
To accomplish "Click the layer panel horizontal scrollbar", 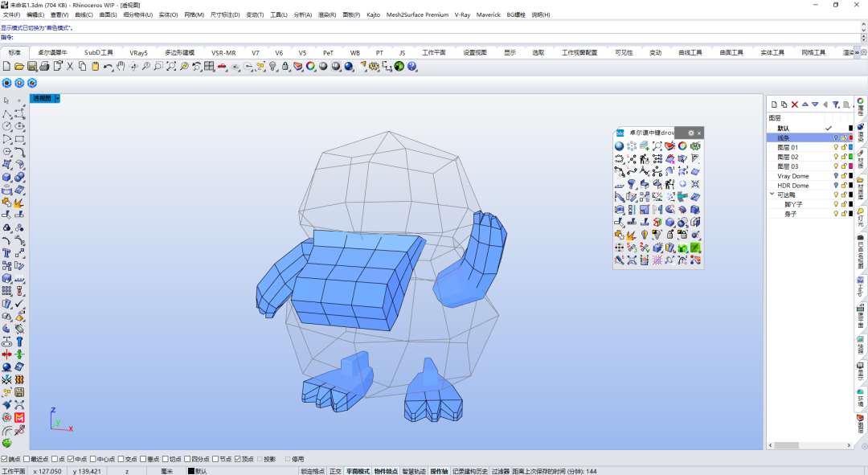I will [x=809, y=445].
